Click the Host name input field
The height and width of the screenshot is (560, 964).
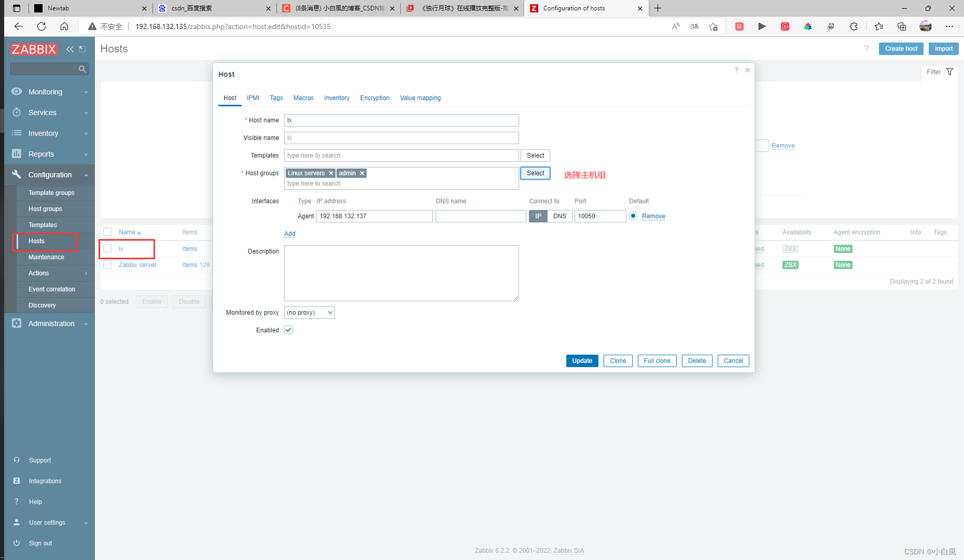401,120
